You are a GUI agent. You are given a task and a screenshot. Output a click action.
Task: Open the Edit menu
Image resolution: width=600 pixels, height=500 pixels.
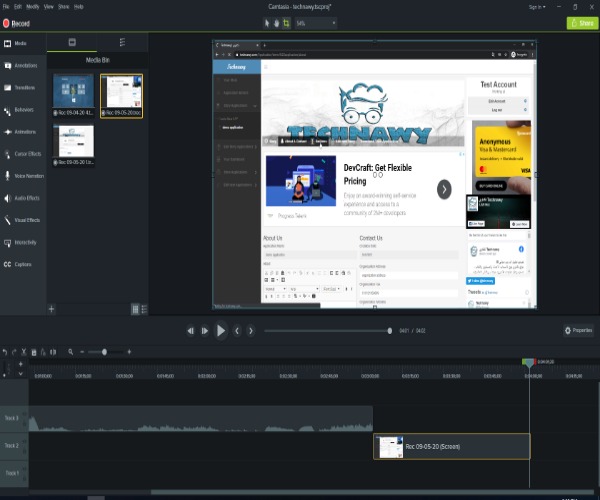point(18,7)
